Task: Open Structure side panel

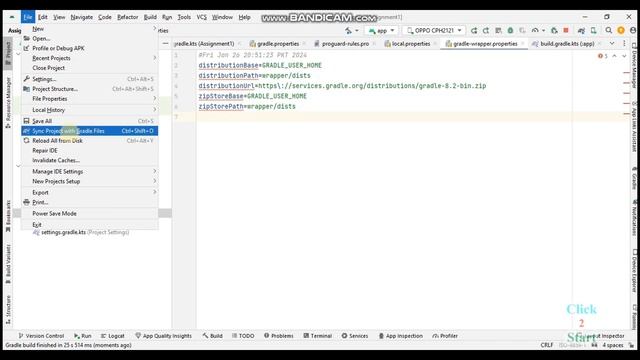Action: (x=8, y=310)
